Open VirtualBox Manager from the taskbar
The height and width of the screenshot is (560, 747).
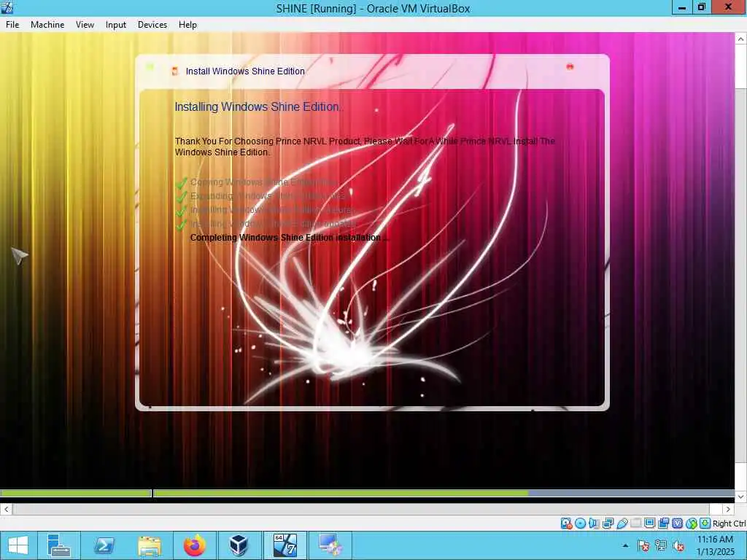[x=239, y=545]
